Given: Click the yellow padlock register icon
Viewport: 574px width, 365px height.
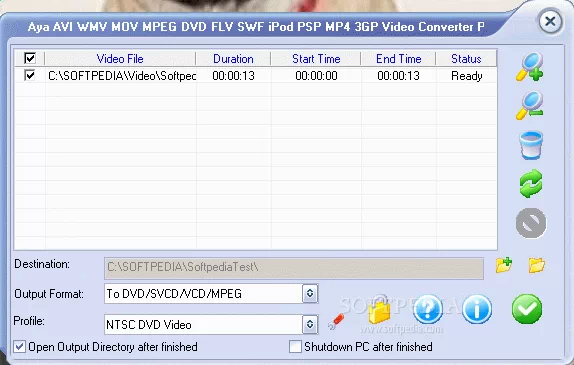Looking at the screenshot, I should coord(379,309).
